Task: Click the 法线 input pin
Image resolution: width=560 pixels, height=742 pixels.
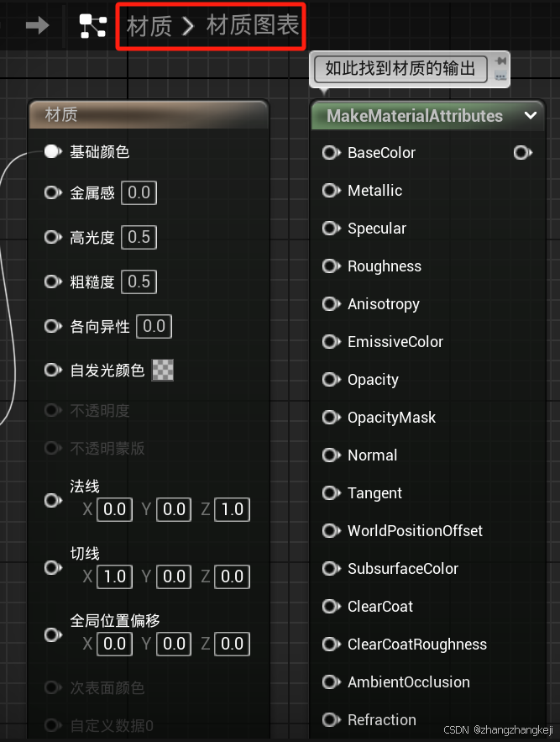Action: 53,501
